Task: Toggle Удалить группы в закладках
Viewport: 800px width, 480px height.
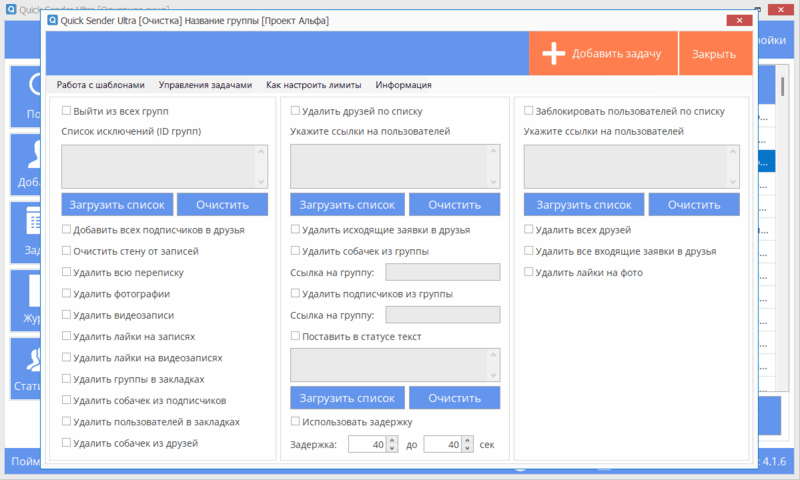Action: click(66, 378)
